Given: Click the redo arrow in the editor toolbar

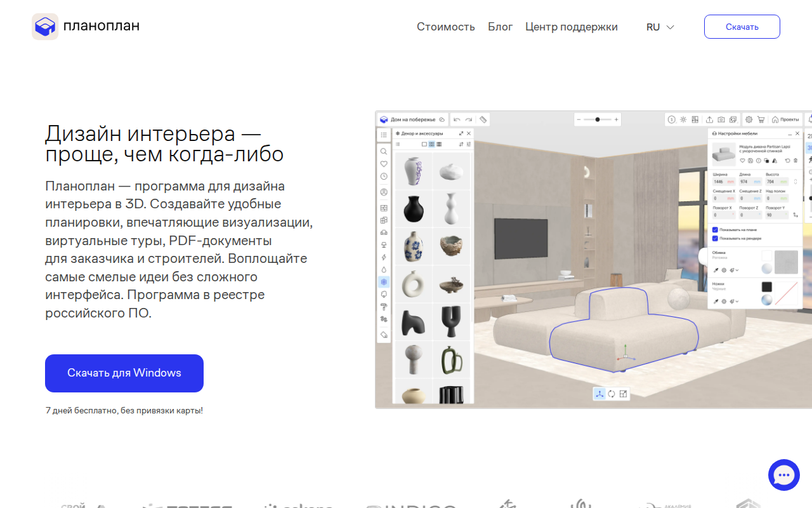Looking at the screenshot, I should point(469,119).
